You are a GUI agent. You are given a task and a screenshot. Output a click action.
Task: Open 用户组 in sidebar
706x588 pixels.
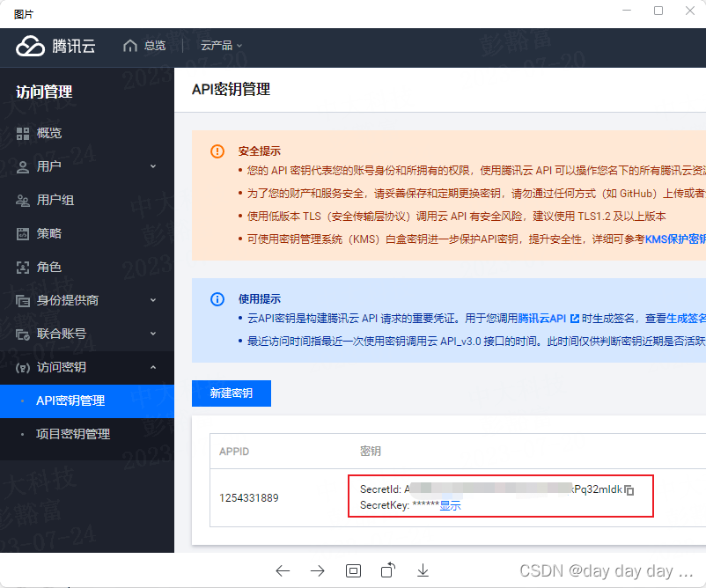click(87, 200)
